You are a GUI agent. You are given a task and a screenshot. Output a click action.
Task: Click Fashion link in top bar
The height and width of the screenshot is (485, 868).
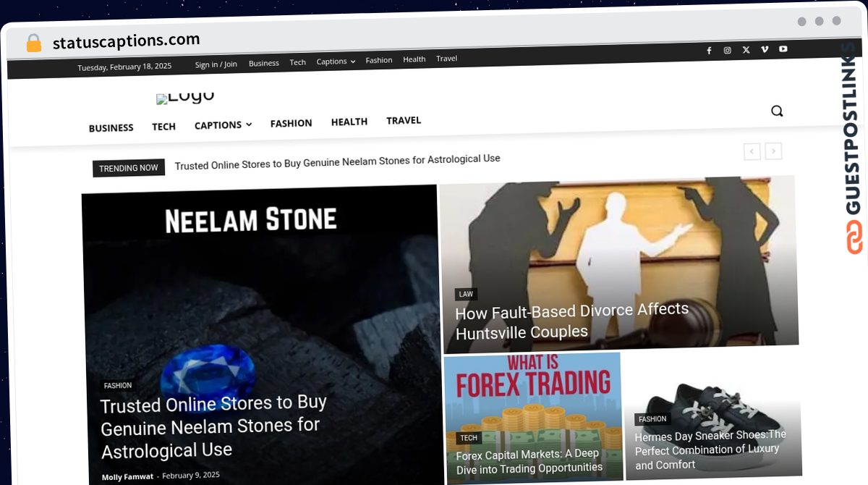(x=378, y=60)
